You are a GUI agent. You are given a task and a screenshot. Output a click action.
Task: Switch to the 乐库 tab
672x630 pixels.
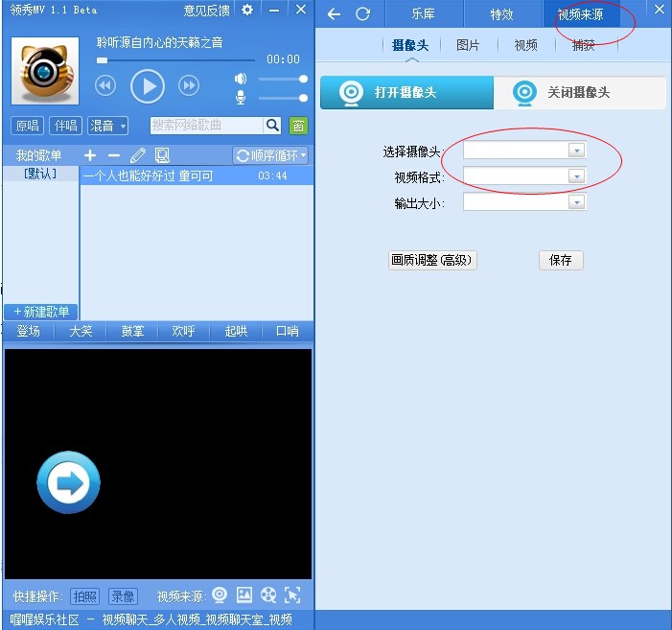[x=424, y=14]
